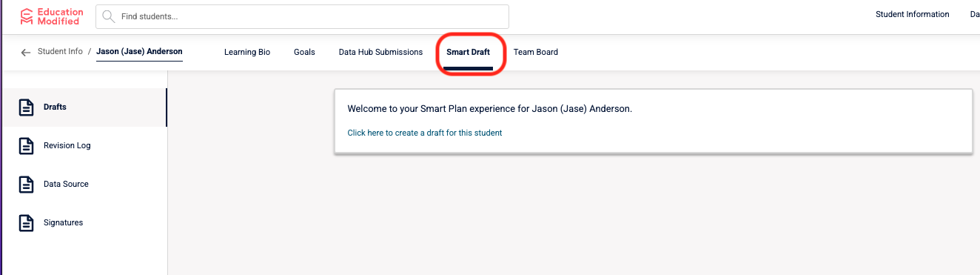Viewport: 980px width, 275px height.
Task: Open Student Information in the top bar
Action: coord(912,14)
